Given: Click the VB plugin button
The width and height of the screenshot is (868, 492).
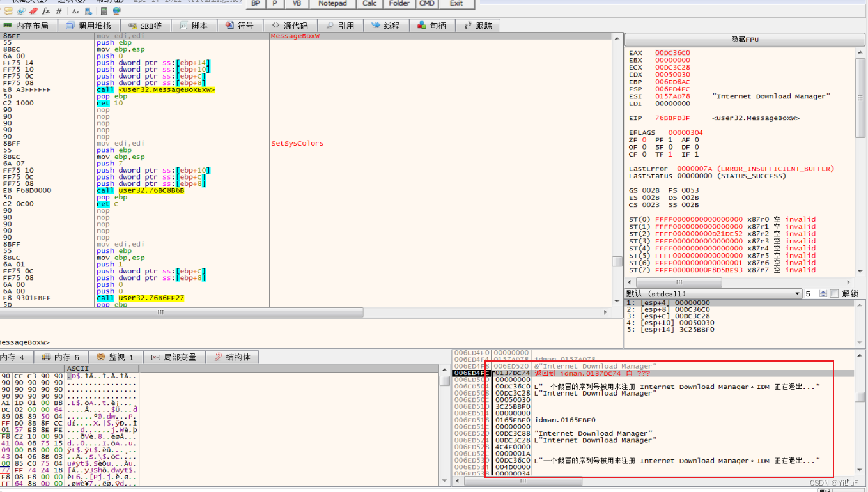Looking at the screenshot, I should [x=297, y=3].
